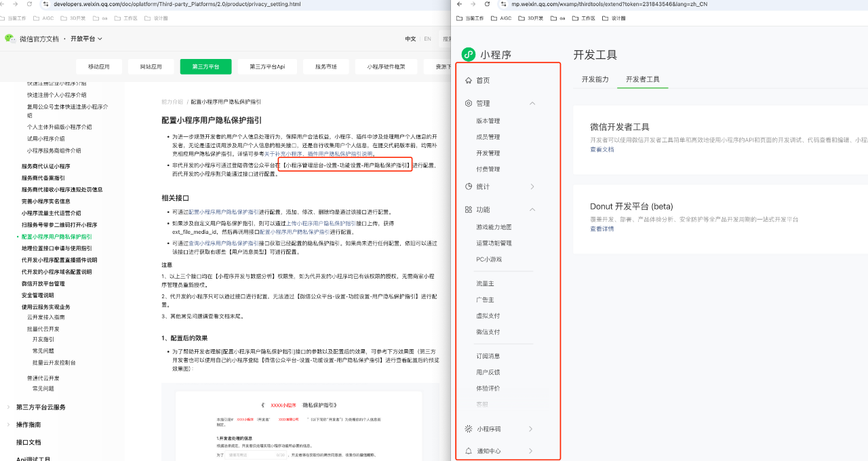Go back in the left docs browser window
868x461 pixels.
coord(3,3)
